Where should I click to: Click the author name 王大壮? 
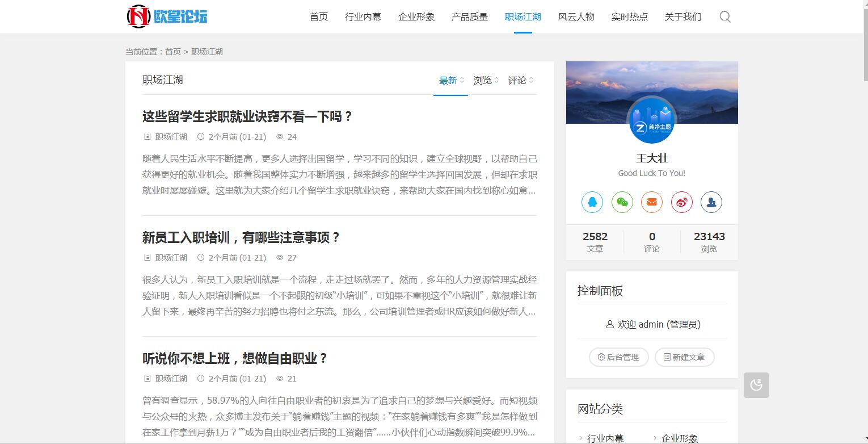(652, 158)
